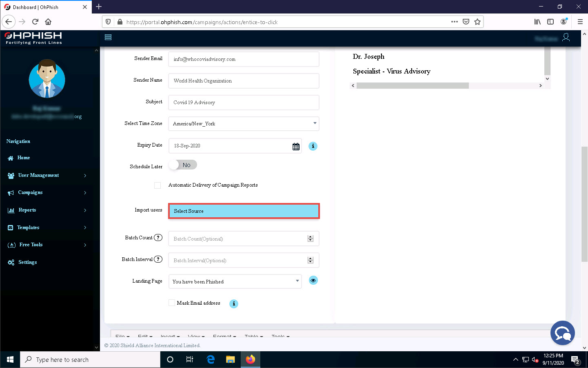Open the Templates menu item
Viewport: 588px width, 368px height.
pos(28,228)
